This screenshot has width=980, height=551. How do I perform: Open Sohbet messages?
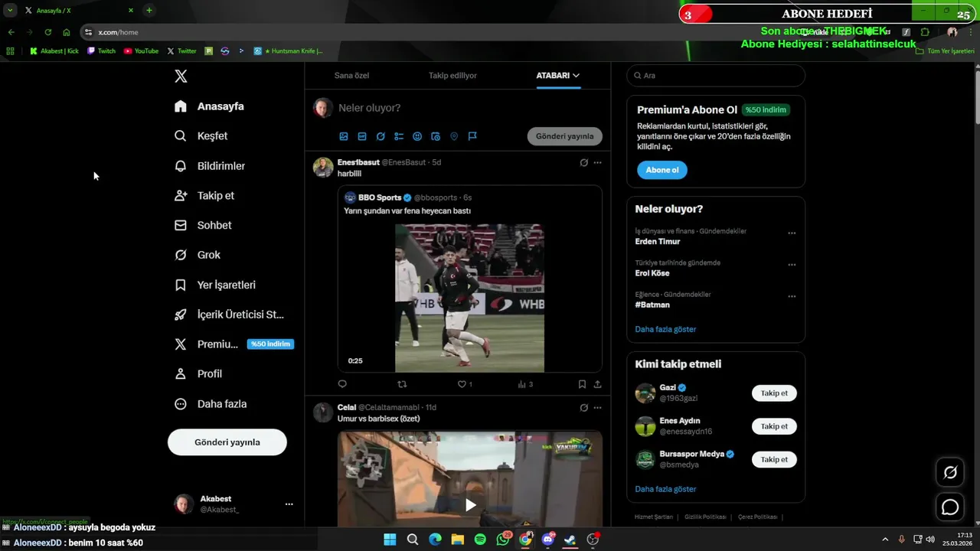pos(203,226)
